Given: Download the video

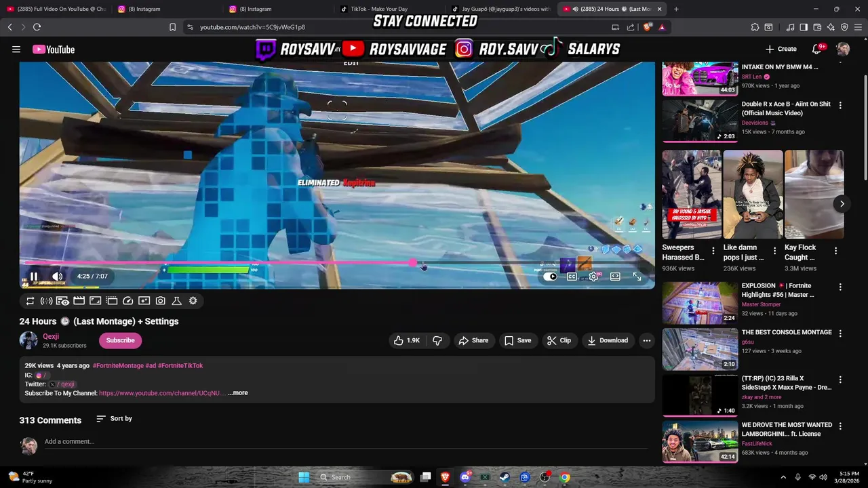Looking at the screenshot, I should click(x=608, y=340).
